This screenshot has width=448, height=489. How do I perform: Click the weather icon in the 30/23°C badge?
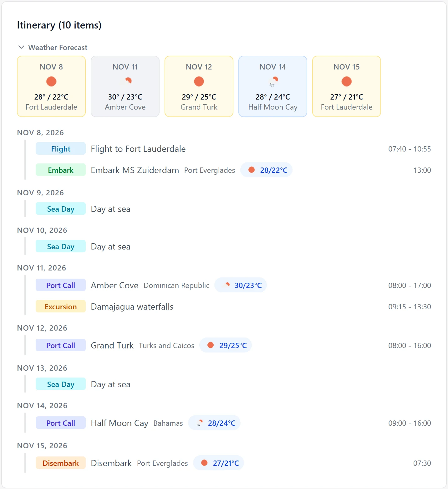[x=227, y=285]
